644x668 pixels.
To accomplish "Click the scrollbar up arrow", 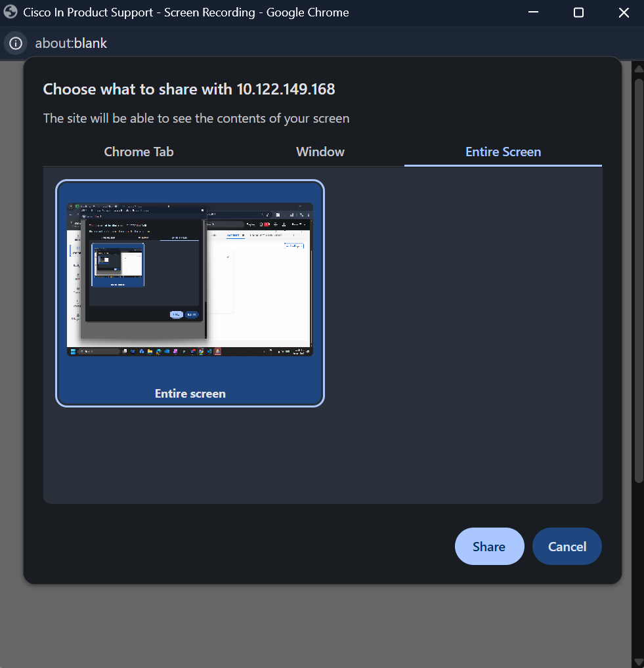I will 637,68.
